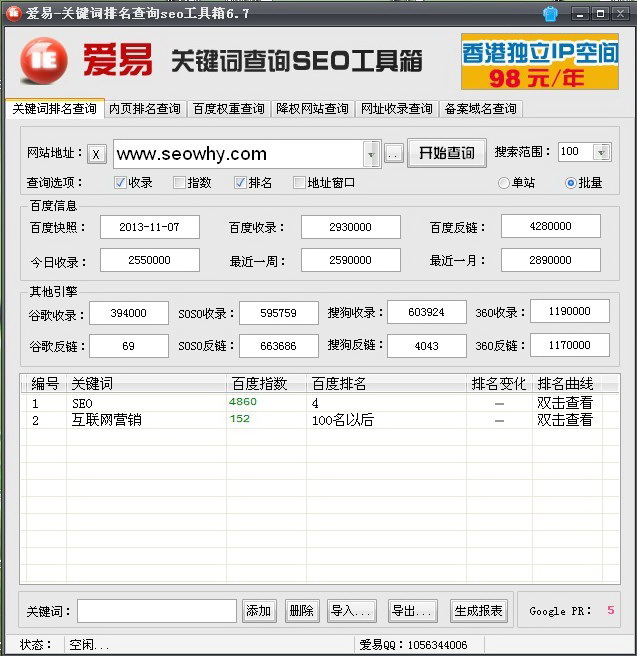This screenshot has height=656, width=637.
Task: Click the 导入... button
Action: 351,611
